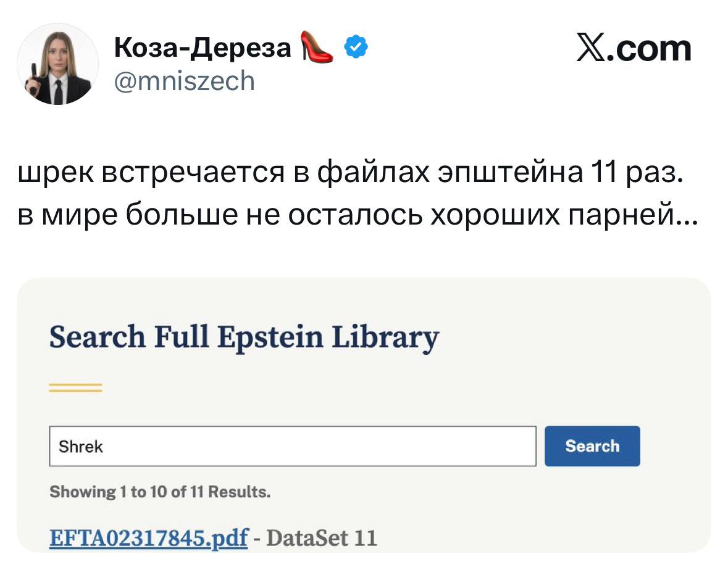Focus the search field containing "Shrek"
The height and width of the screenshot is (575, 728).
click(292, 446)
